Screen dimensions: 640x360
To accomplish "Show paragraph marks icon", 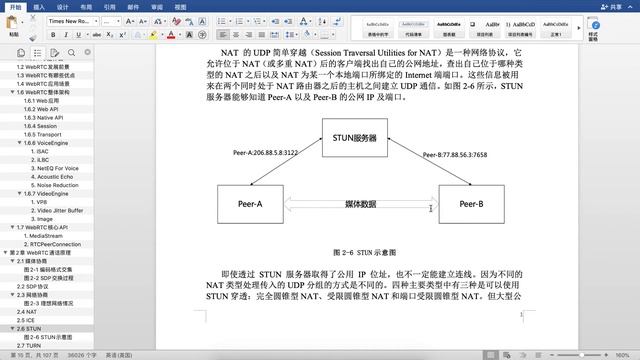I will click(337, 21).
